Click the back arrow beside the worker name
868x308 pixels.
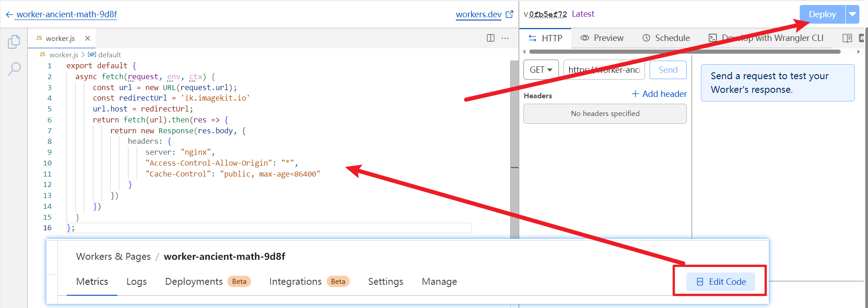(9, 15)
